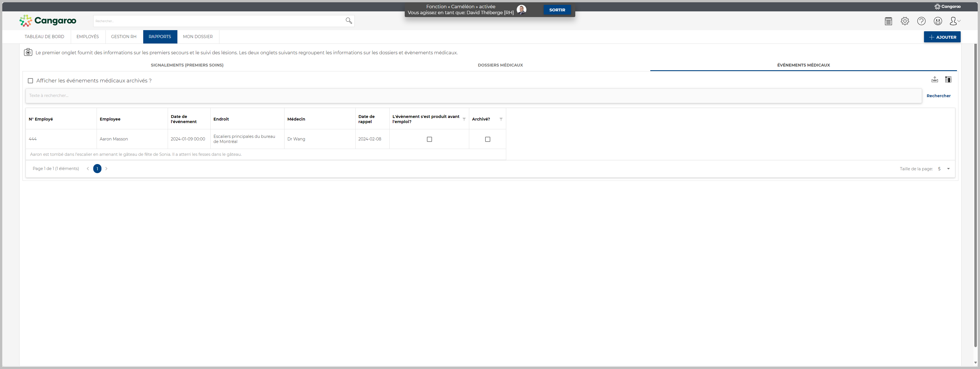Check event occurred before employment box
Viewport: 980px width, 369px height.
(x=429, y=139)
